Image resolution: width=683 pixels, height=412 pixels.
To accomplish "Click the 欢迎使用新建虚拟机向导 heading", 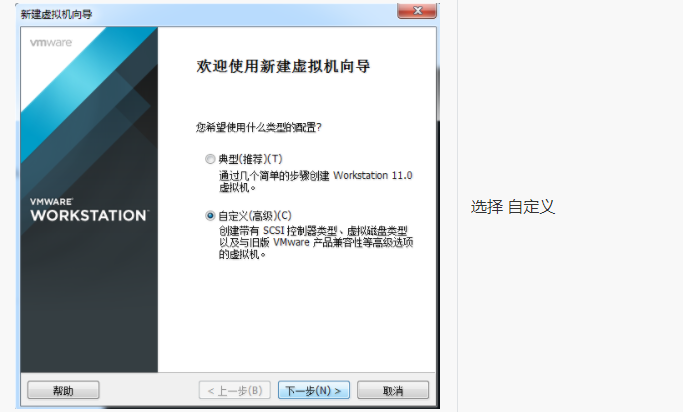I will click(x=283, y=66).
